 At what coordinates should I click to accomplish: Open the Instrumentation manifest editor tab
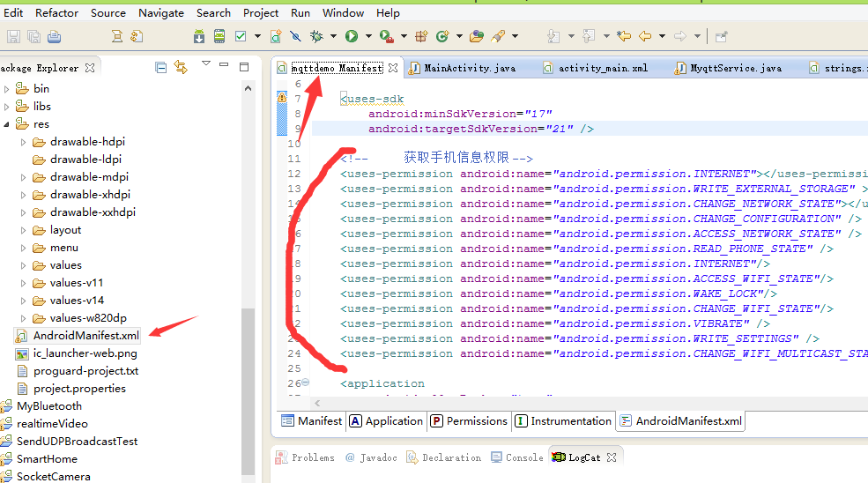click(x=563, y=421)
